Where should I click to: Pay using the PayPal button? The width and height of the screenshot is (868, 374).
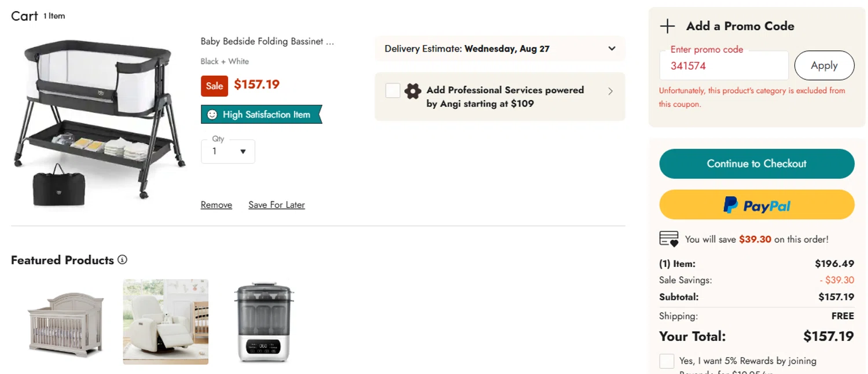pyautogui.click(x=756, y=205)
